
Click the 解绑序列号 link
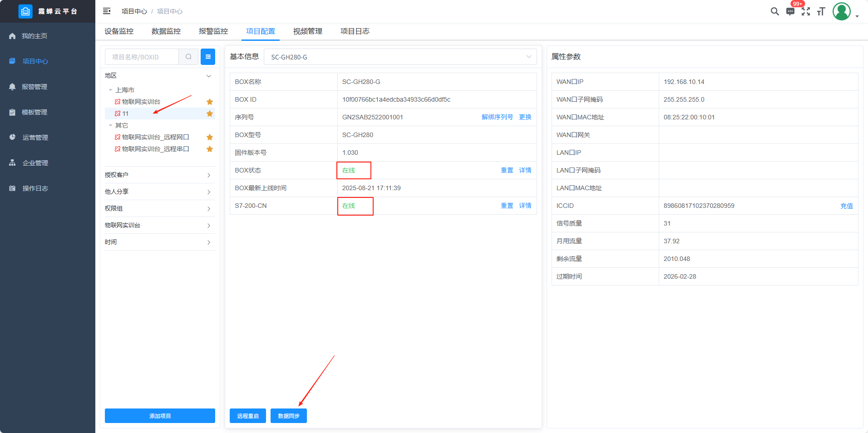(497, 117)
